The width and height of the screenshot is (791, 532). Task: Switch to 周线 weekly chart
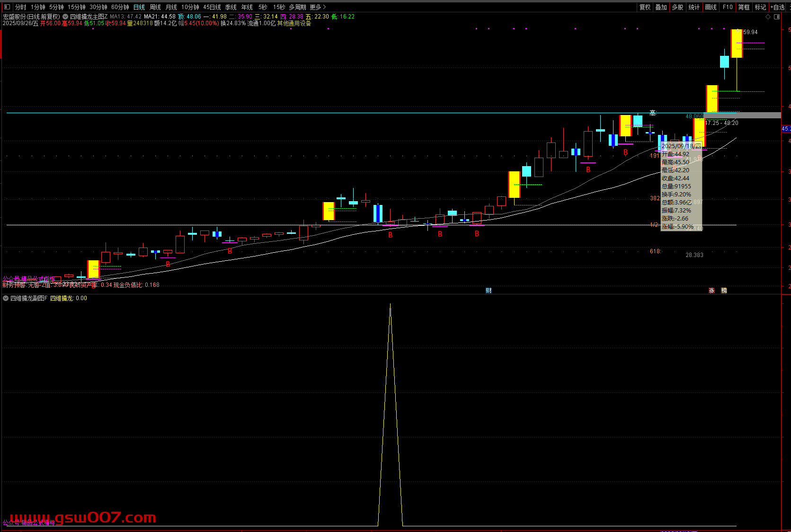coord(155,7)
